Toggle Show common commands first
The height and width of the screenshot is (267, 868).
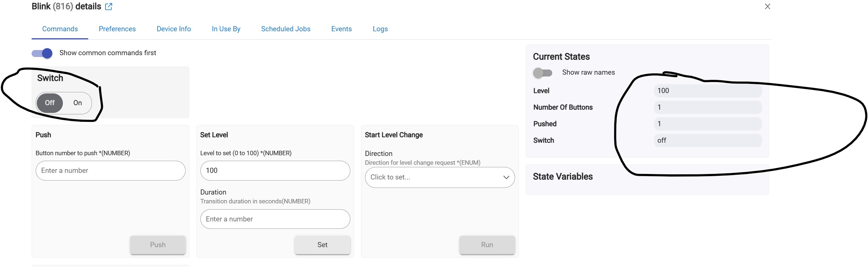tap(42, 53)
